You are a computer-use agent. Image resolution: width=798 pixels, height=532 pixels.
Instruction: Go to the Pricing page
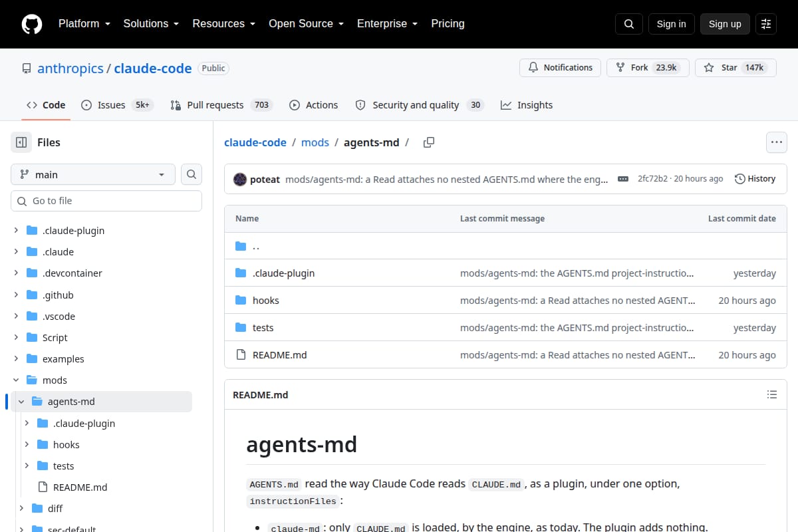click(448, 24)
